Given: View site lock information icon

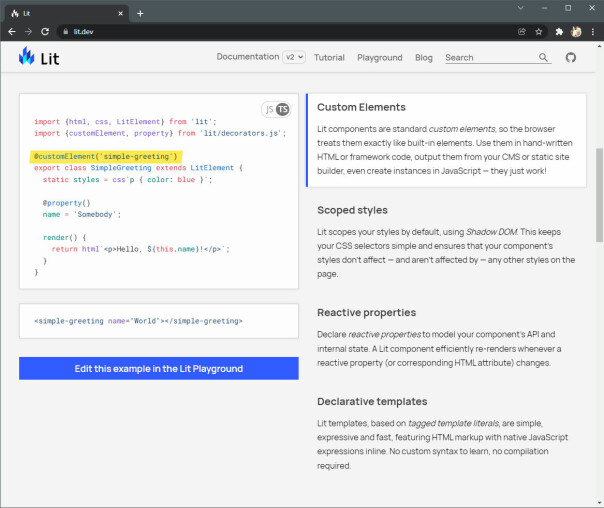Looking at the screenshot, I should pyautogui.click(x=65, y=32).
